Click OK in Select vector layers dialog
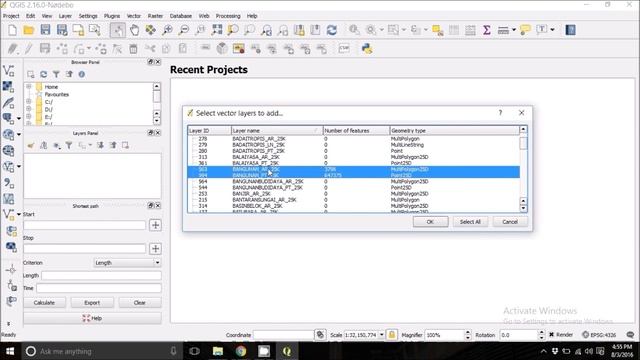 pos(430,222)
